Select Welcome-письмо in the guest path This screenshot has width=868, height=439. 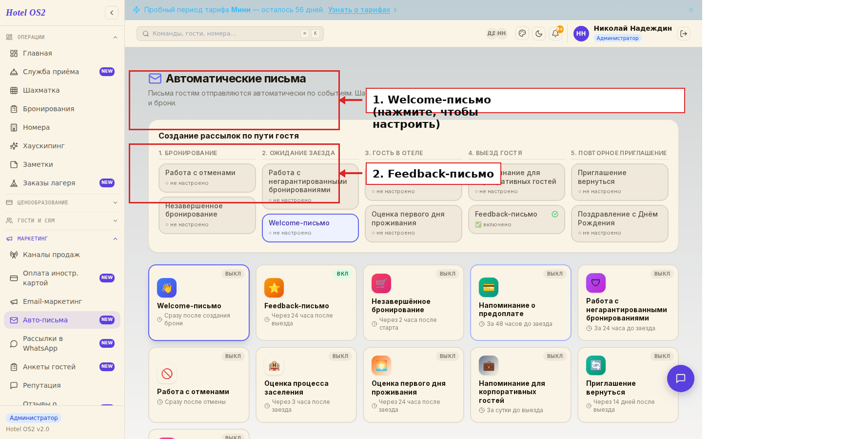click(x=310, y=228)
